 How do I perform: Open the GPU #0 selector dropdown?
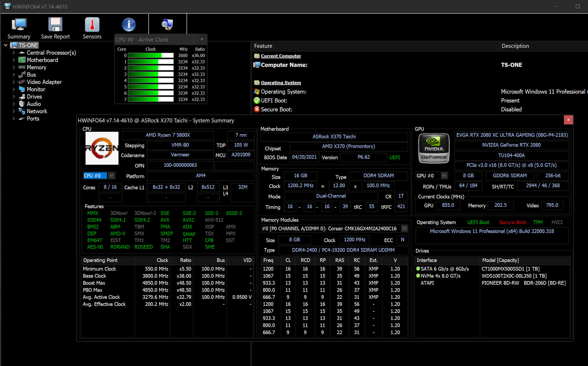[444, 176]
